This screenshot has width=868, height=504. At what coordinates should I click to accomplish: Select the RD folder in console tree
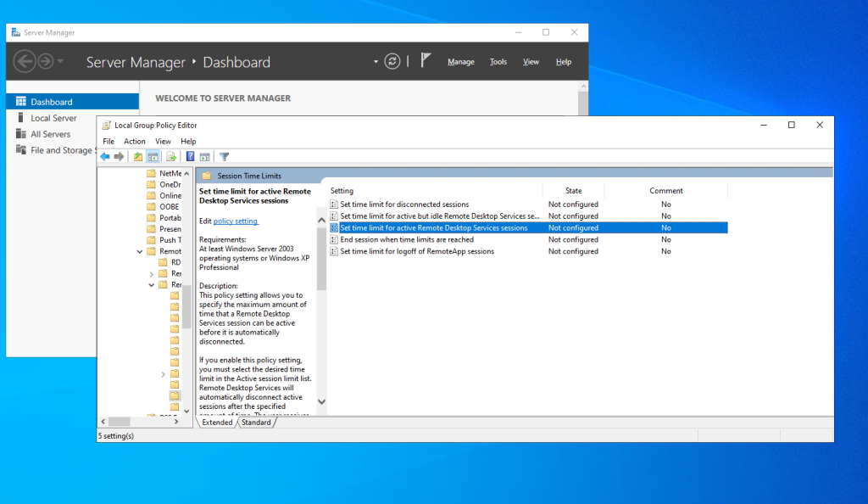click(x=170, y=262)
